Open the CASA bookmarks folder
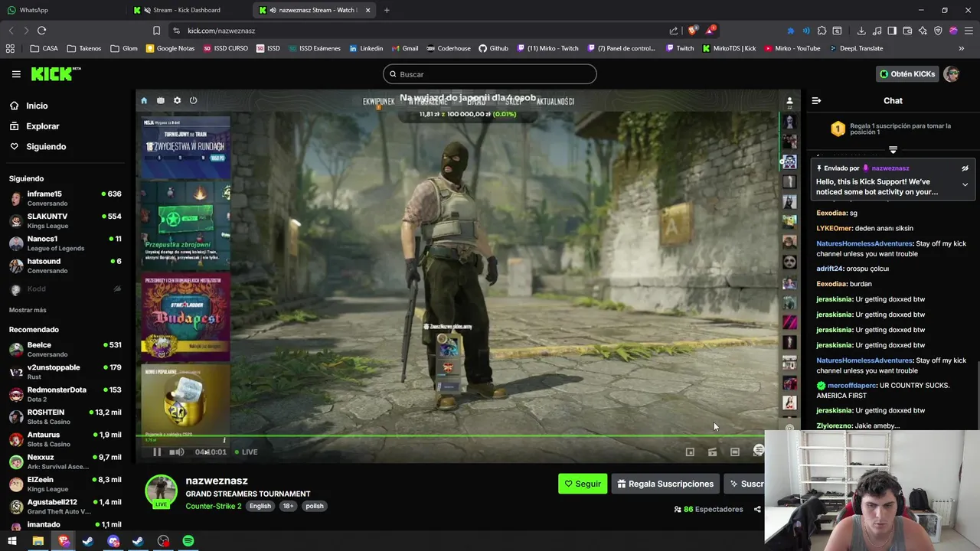The image size is (980, 551). pos(44,48)
